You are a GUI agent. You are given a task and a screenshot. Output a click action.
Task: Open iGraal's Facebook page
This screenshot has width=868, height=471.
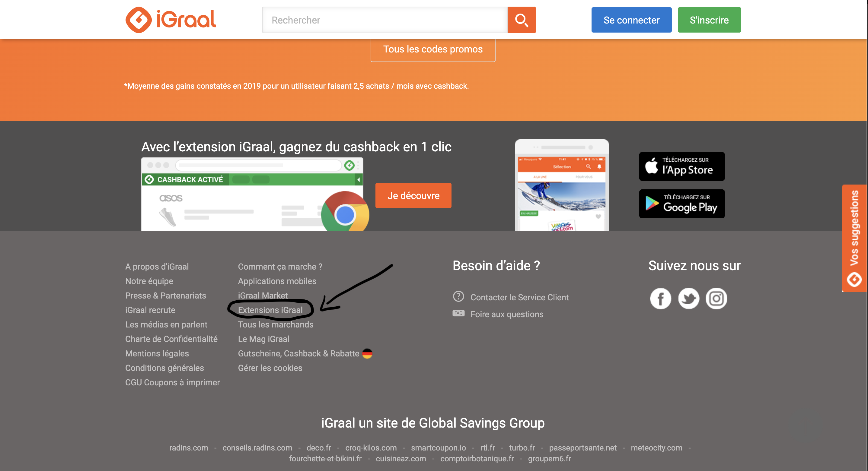point(660,298)
